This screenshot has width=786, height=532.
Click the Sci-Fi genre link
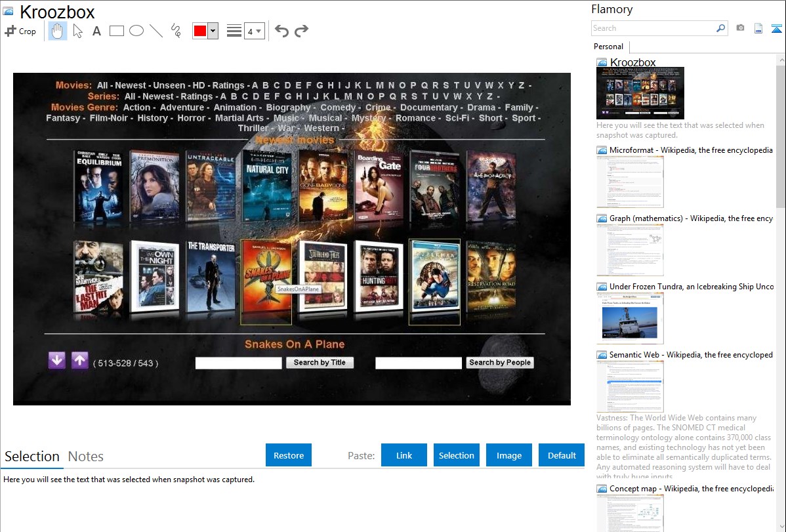(x=457, y=118)
